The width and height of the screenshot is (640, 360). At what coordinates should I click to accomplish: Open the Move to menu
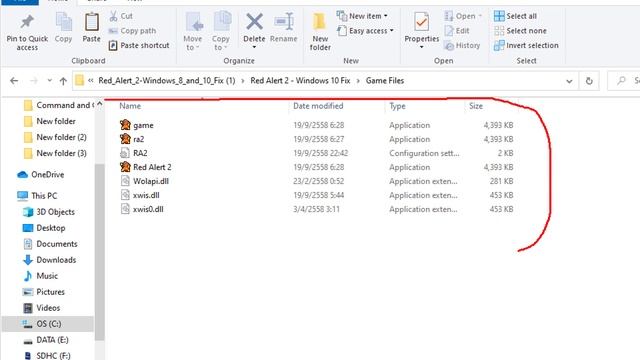point(193,31)
